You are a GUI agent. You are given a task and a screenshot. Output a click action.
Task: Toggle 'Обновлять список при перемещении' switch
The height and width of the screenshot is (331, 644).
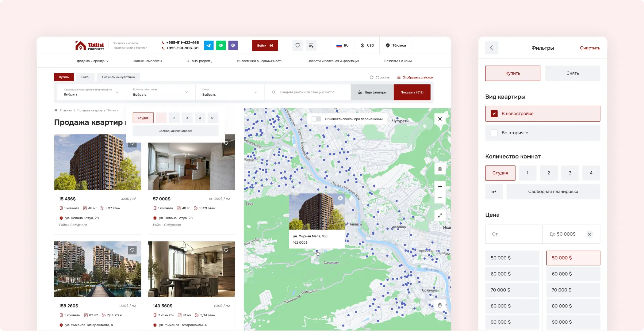point(316,119)
